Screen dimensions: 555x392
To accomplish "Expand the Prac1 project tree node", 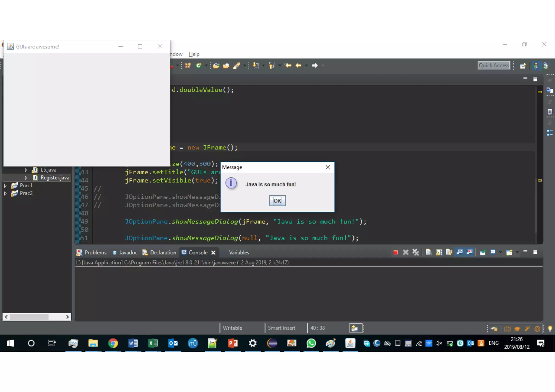I will click(5, 185).
